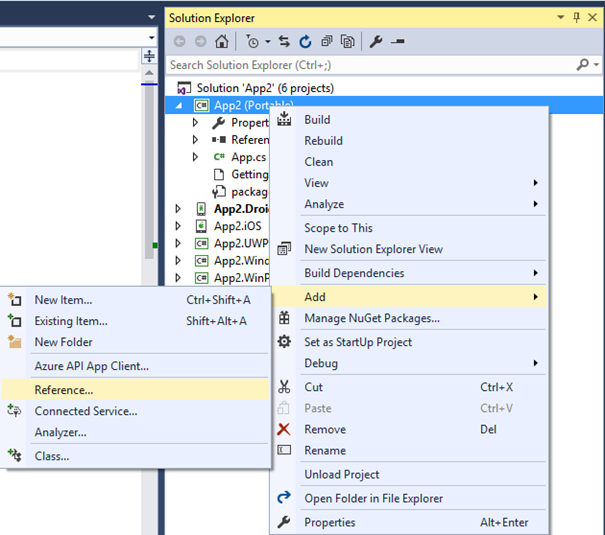Expand the App.cs node
605x535 pixels.
195,157
